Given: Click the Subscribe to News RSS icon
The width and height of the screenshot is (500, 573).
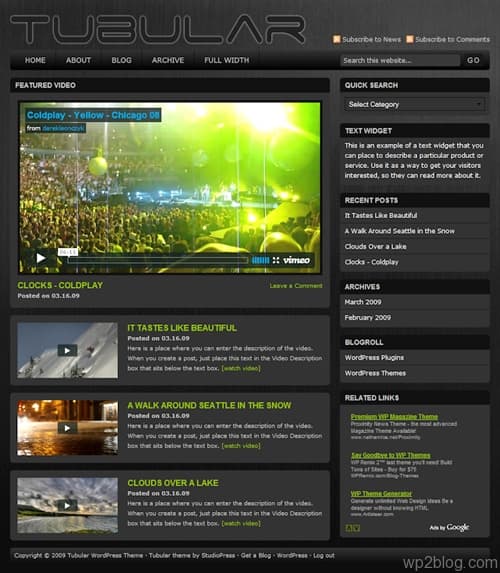Looking at the screenshot, I should (337, 39).
